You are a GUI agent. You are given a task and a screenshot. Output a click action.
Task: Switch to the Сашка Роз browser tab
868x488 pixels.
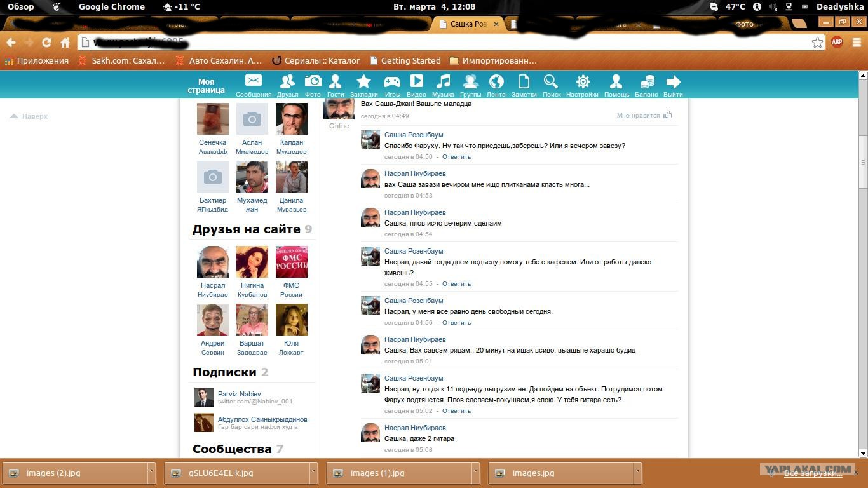pos(469,24)
